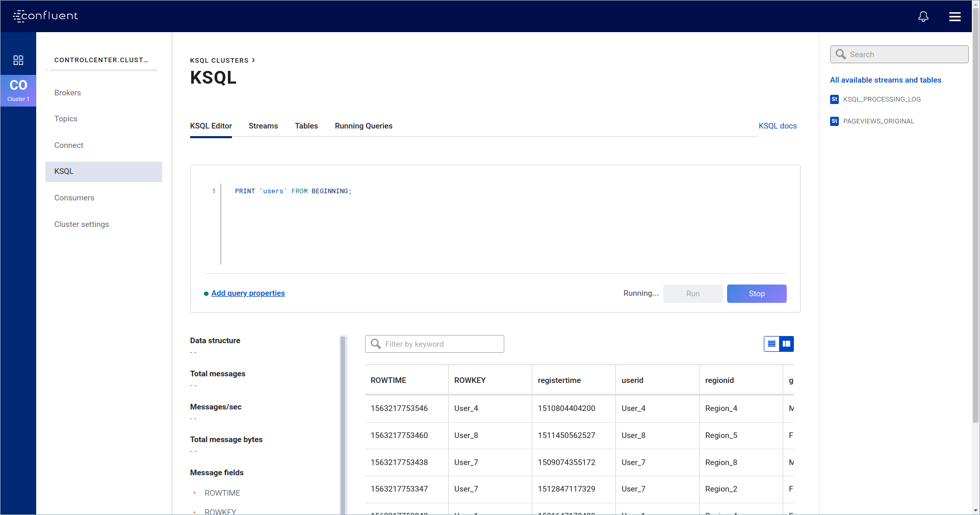980x515 pixels.
Task: Stop the running query
Action: coord(756,294)
